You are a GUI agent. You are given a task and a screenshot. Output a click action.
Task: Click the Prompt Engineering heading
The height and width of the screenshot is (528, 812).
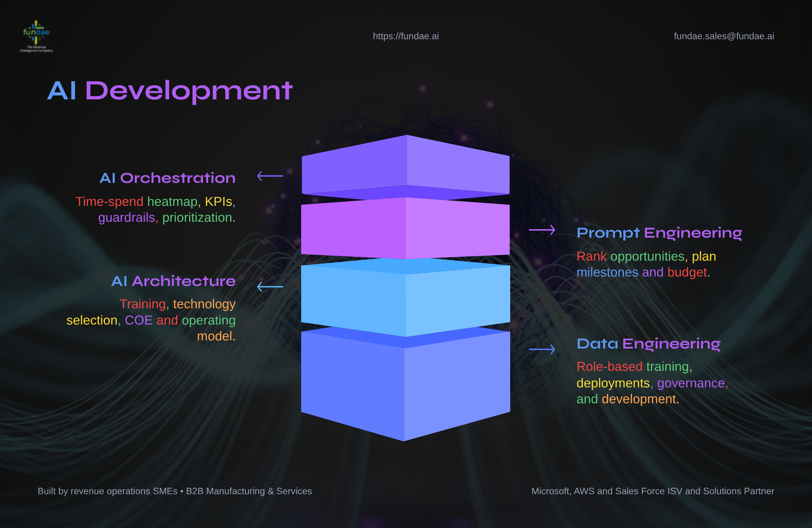click(x=659, y=233)
